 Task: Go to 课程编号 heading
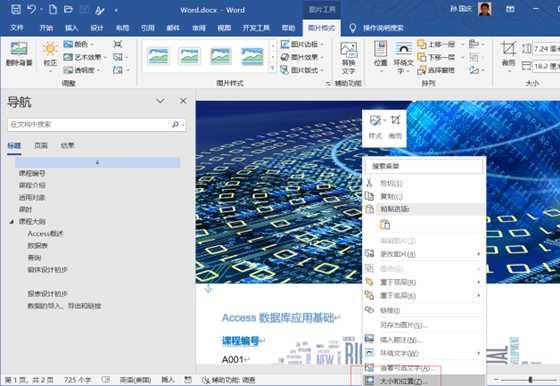32,174
